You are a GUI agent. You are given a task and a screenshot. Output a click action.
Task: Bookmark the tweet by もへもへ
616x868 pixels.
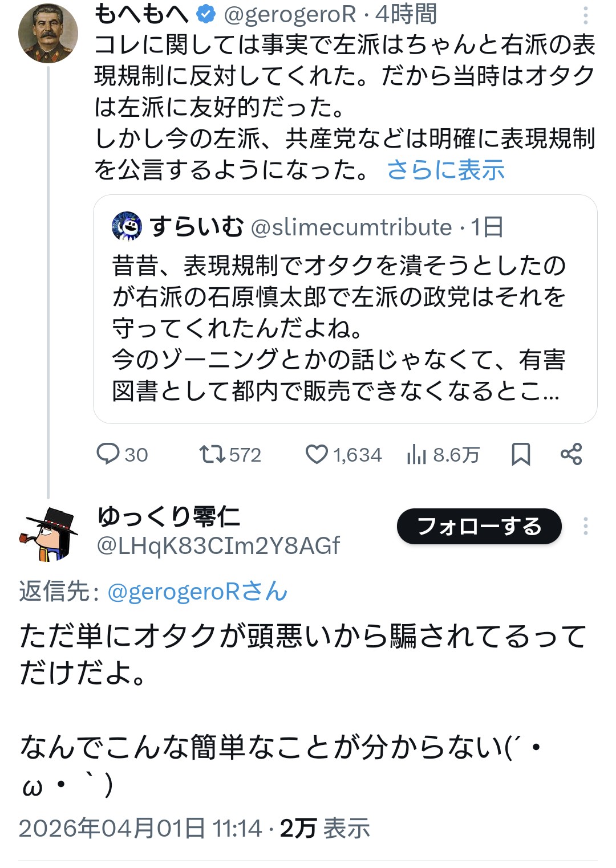pyautogui.click(x=521, y=454)
